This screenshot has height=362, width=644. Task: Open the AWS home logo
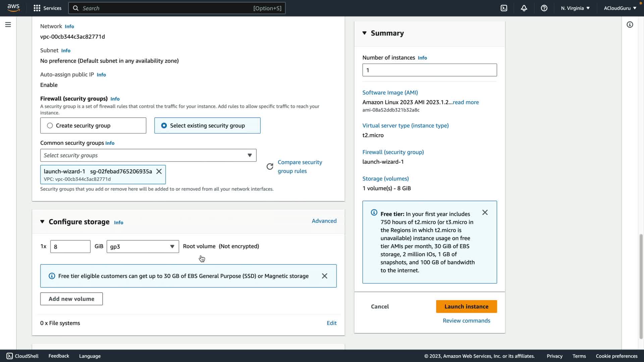13,8
